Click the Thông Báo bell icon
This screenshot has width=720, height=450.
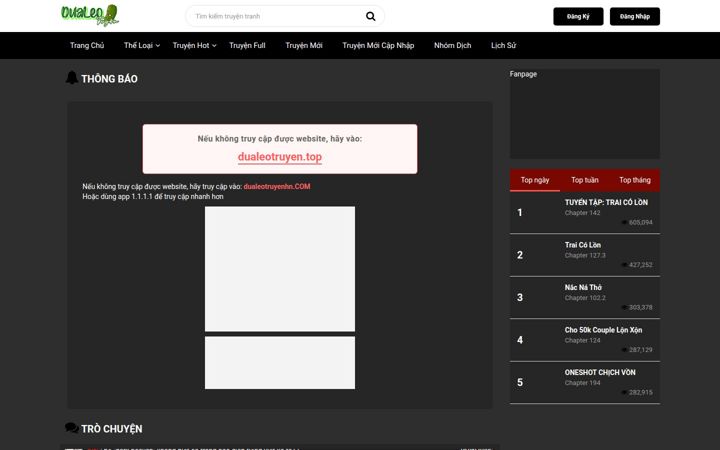click(x=72, y=78)
